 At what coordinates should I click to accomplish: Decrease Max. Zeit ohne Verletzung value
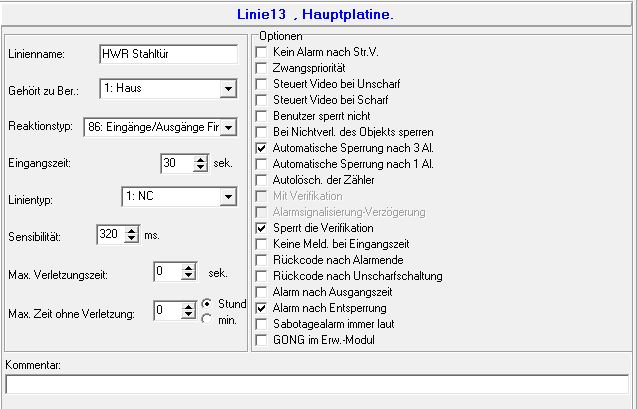point(187,316)
